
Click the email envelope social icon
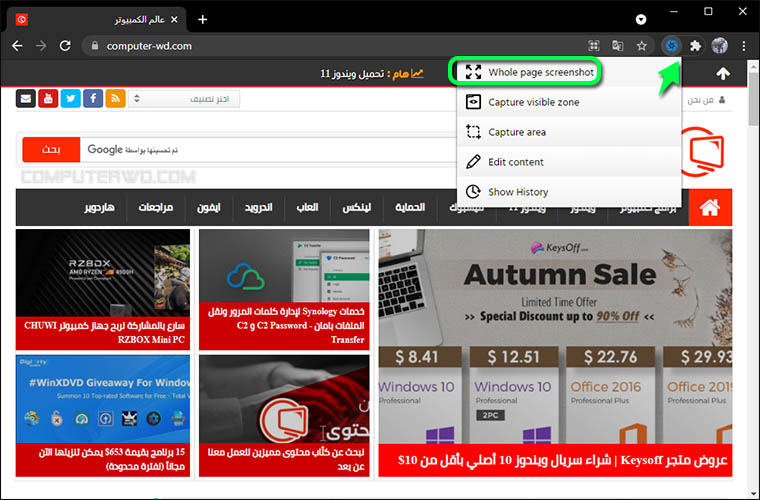tap(26, 98)
